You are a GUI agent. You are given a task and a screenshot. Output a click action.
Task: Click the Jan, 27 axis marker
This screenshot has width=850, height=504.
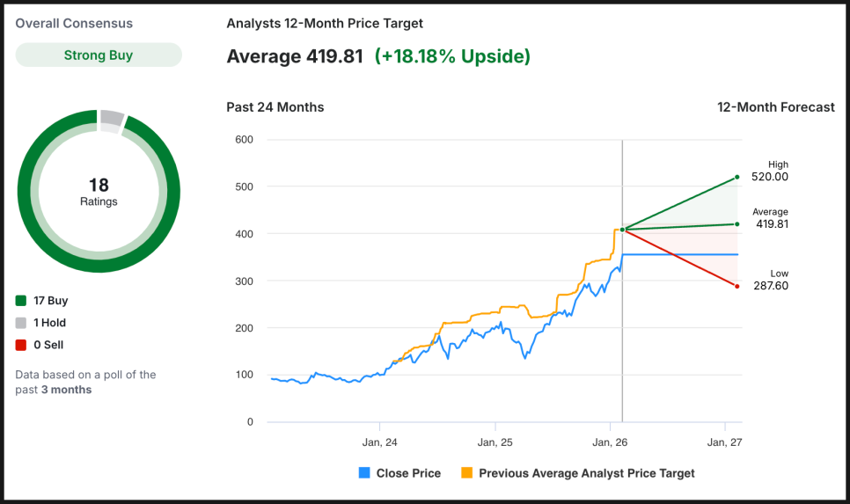723,442
